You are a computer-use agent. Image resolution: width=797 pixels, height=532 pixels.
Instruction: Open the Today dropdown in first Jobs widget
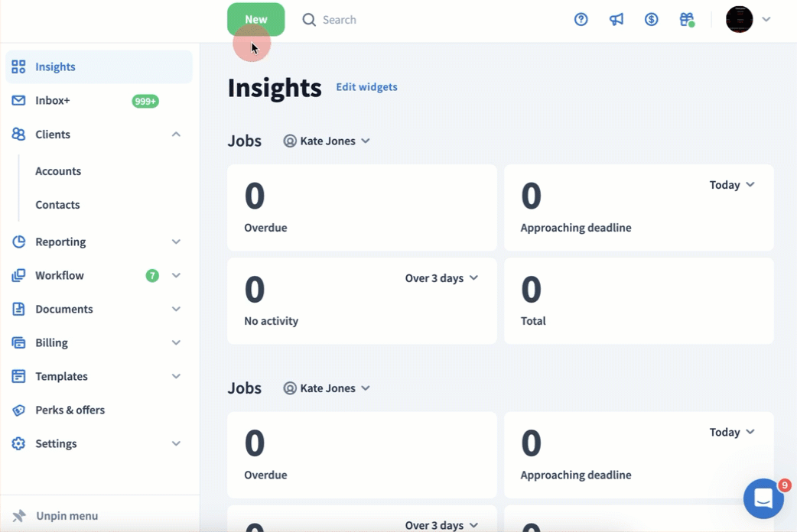click(x=731, y=185)
